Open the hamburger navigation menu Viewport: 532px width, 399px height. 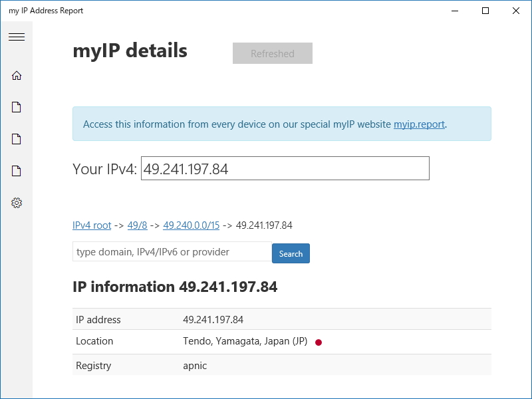click(x=16, y=37)
